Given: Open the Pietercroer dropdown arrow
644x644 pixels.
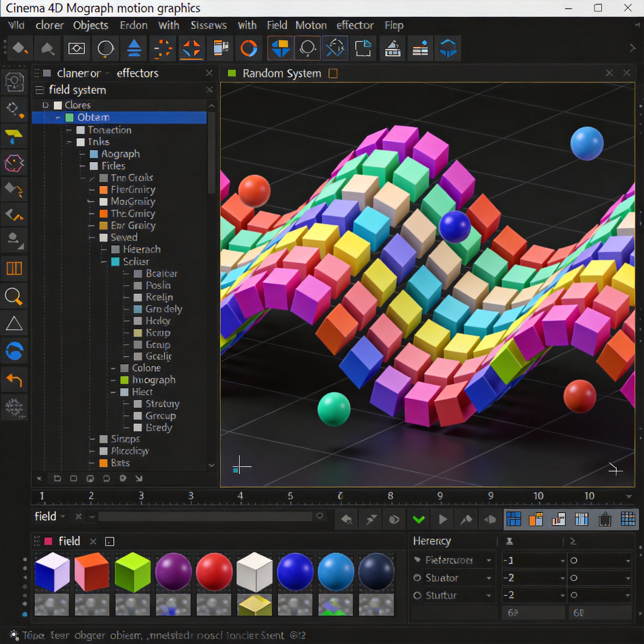Looking at the screenshot, I should pos(489,560).
